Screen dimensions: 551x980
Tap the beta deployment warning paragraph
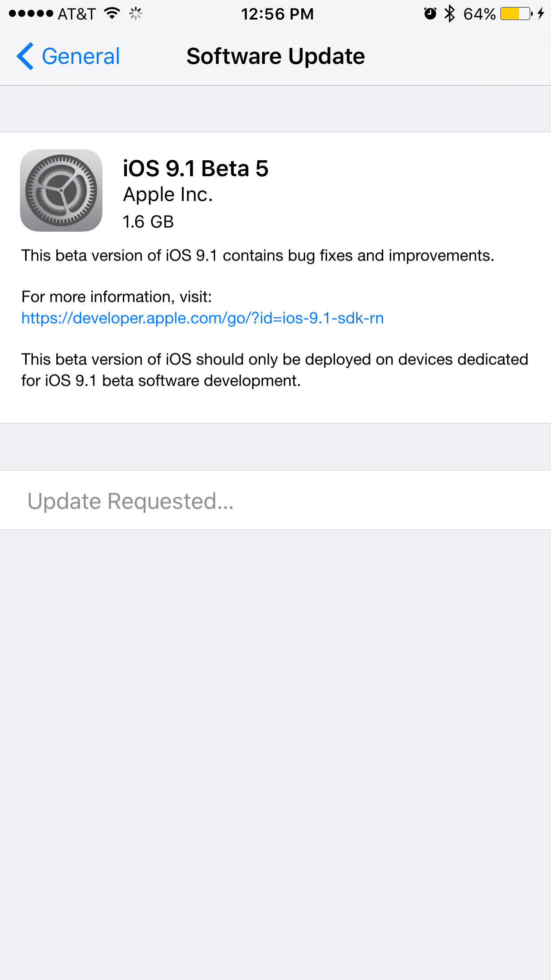tap(275, 370)
